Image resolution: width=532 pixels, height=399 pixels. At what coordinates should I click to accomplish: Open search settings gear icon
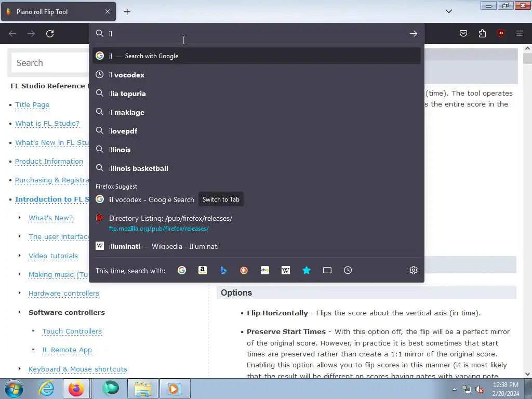point(413,270)
